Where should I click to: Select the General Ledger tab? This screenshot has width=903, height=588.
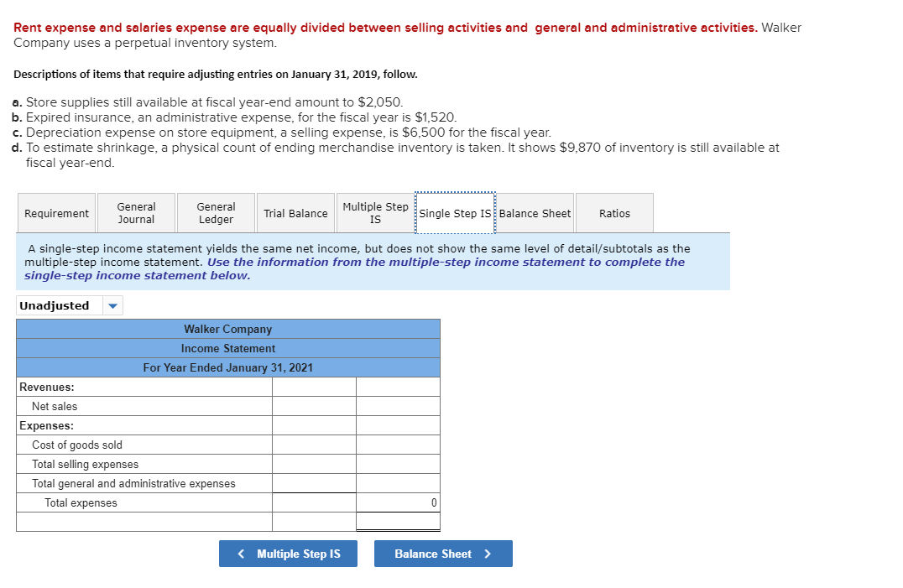coord(215,212)
